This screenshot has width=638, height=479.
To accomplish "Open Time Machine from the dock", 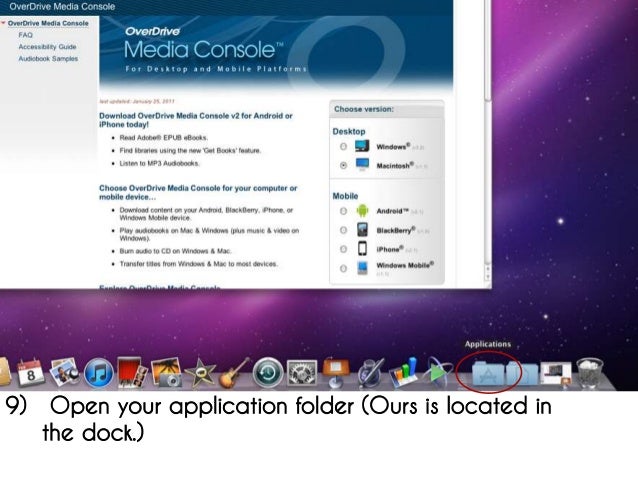I will (267, 373).
